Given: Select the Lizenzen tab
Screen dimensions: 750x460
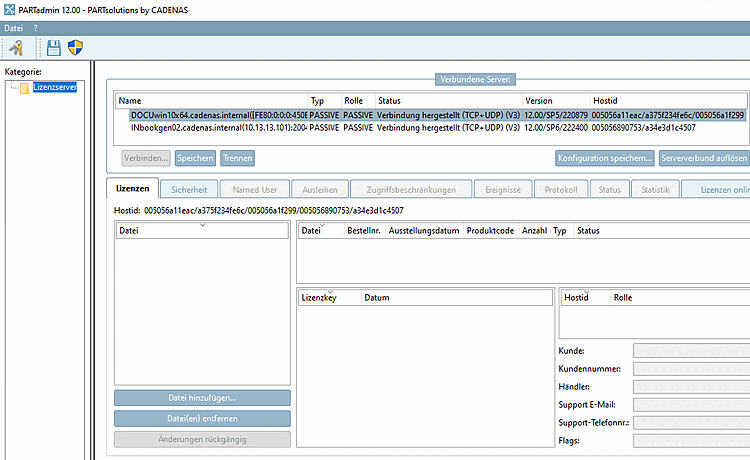Looking at the screenshot, I should tap(132, 188).
